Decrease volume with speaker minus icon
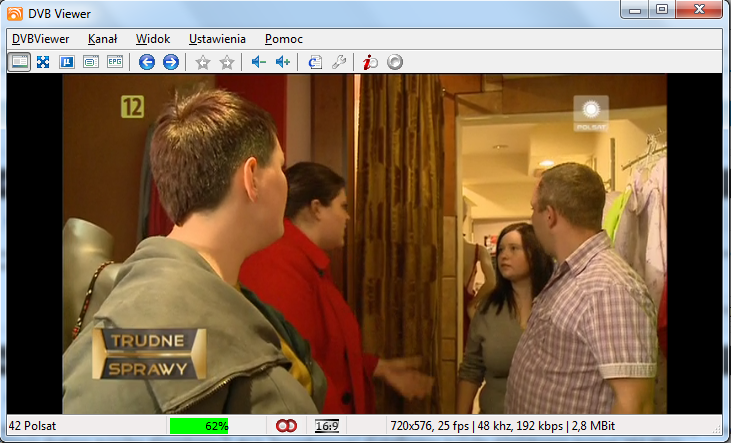The image size is (731, 443). point(259,62)
